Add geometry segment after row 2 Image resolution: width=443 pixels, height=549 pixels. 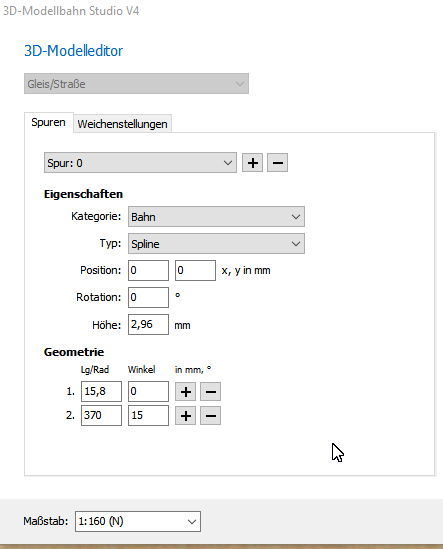[x=186, y=416]
